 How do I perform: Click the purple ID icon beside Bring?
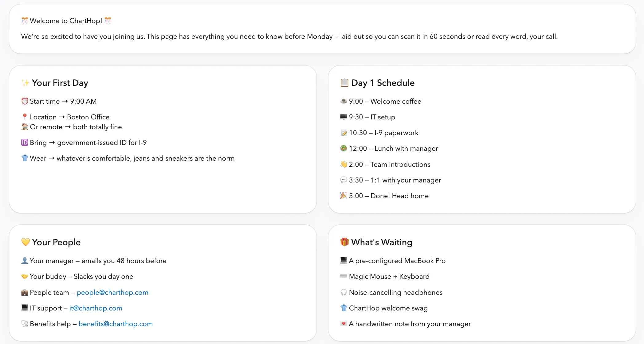click(25, 142)
